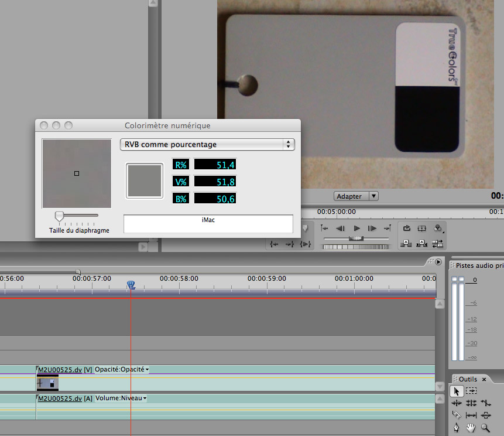Click Go to In Point button
Viewport: 504px width, 436px height.
coord(274,244)
